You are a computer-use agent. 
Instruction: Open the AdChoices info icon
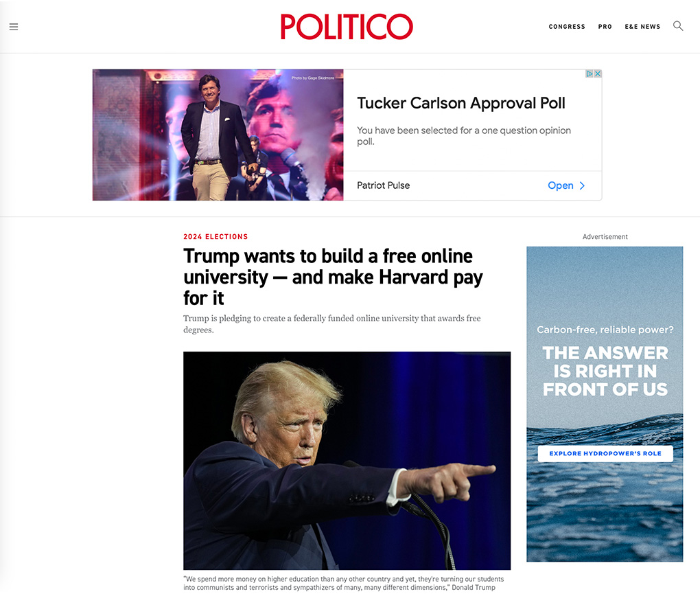point(590,73)
